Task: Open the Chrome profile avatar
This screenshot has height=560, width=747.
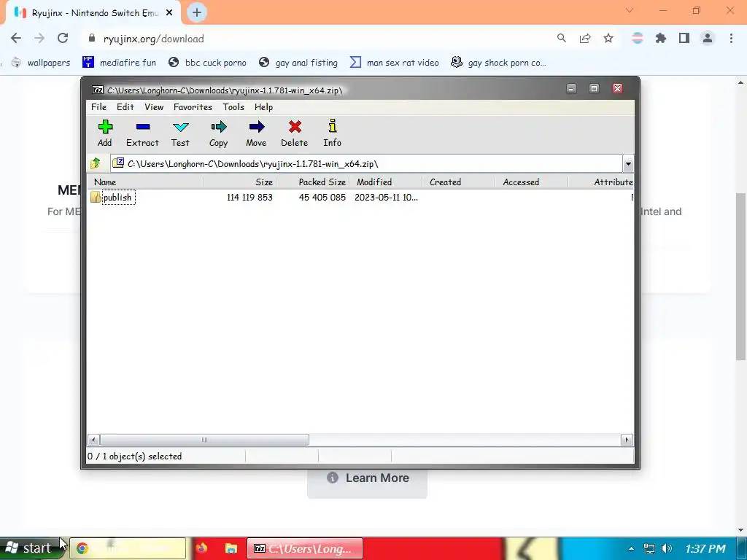Action: pos(708,38)
